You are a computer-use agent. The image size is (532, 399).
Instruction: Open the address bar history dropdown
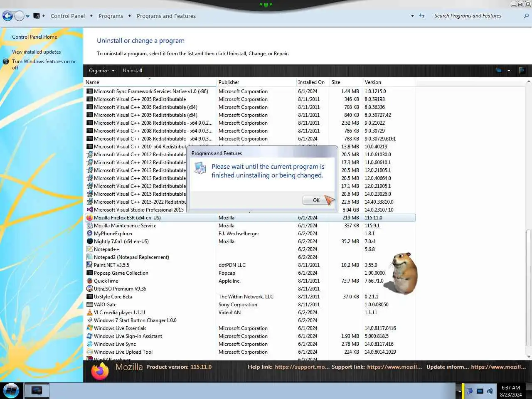(412, 16)
